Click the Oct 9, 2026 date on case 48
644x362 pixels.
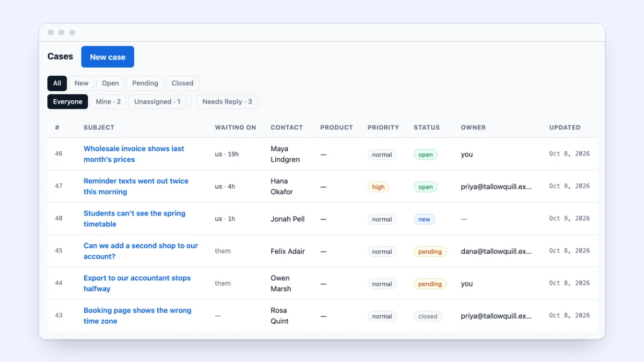pos(569,218)
